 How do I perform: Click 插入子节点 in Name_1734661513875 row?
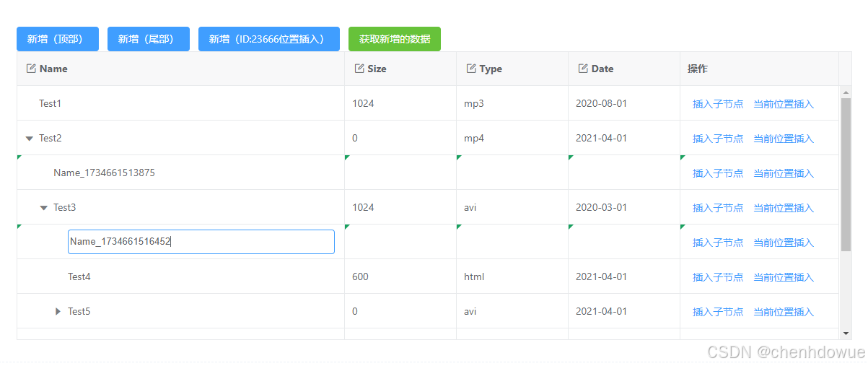[x=718, y=173]
